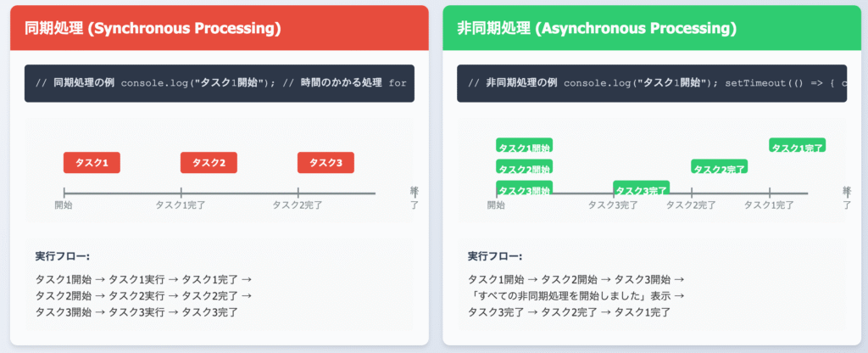Click the green タスク3開始 block
The width and height of the screenshot is (868, 353).
525,189
